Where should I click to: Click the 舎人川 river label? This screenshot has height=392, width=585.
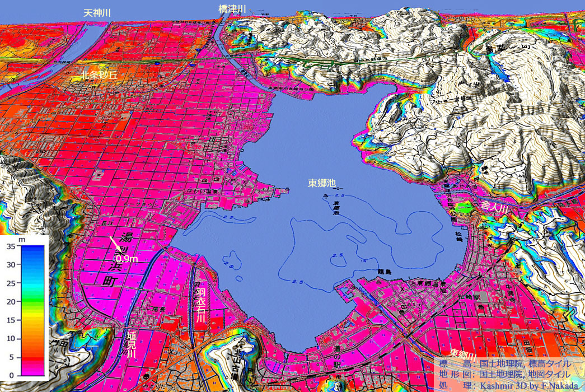[x=494, y=207]
